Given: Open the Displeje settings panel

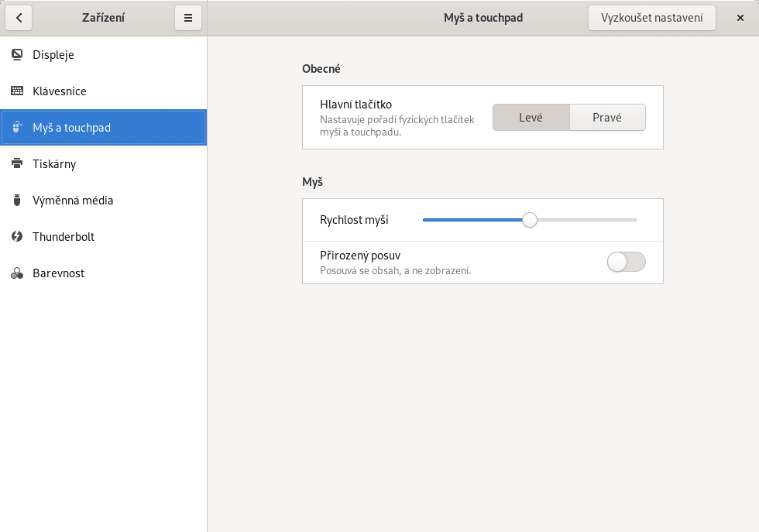Looking at the screenshot, I should (53, 55).
